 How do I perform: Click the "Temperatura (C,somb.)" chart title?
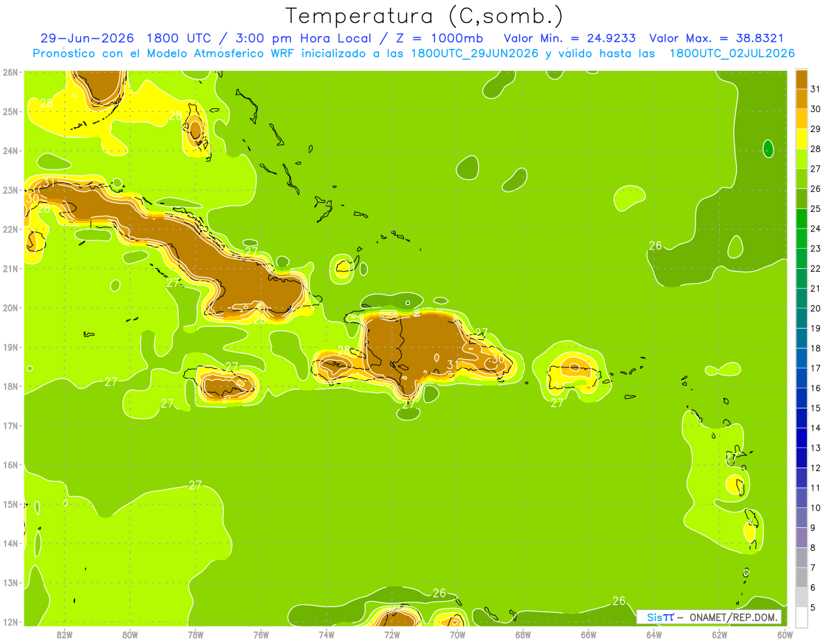click(425, 16)
